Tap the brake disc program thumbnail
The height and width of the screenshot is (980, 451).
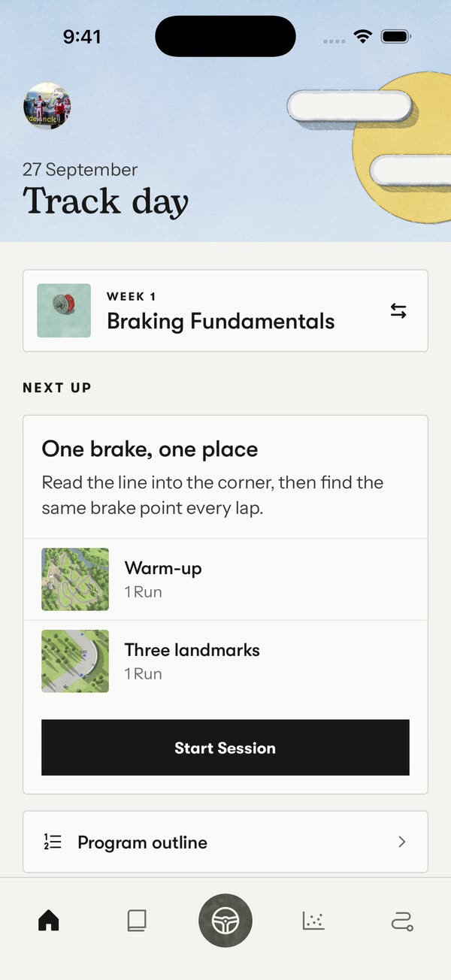pyautogui.click(x=64, y=310)
